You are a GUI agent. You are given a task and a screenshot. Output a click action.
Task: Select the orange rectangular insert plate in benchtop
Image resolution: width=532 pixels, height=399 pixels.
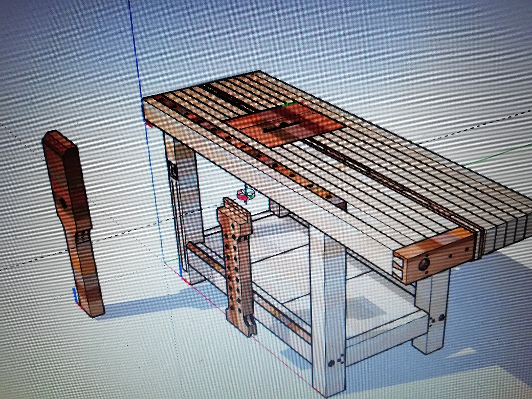pos(284,124)
